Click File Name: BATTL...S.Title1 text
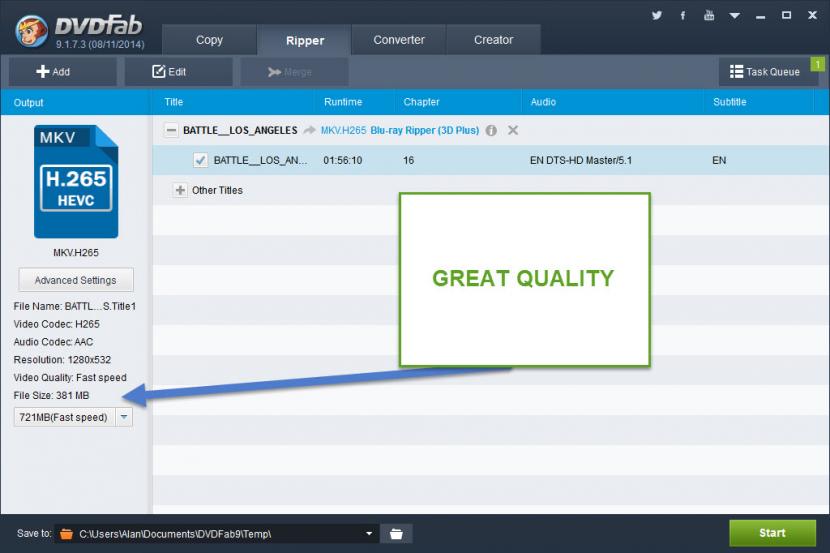Viewport: 830px width, 553px height. [75, 306]
